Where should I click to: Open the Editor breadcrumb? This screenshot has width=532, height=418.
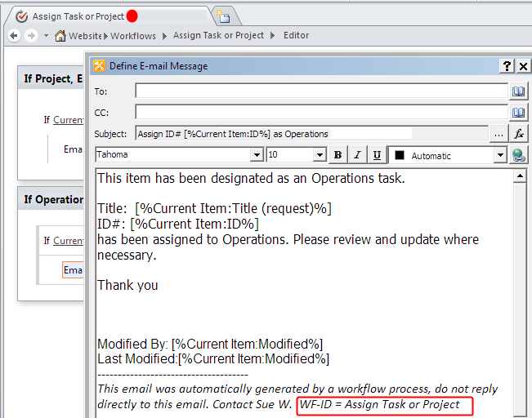pyautogui.click(x=296, y=35)
